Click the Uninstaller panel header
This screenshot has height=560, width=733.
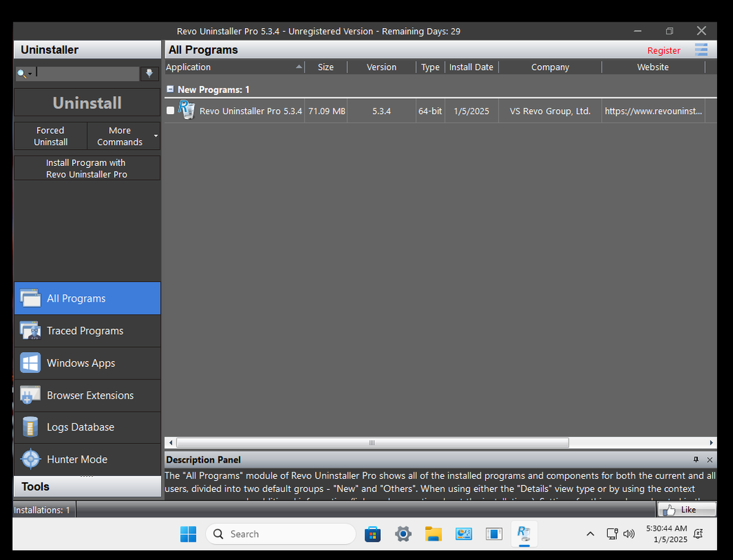88,50
